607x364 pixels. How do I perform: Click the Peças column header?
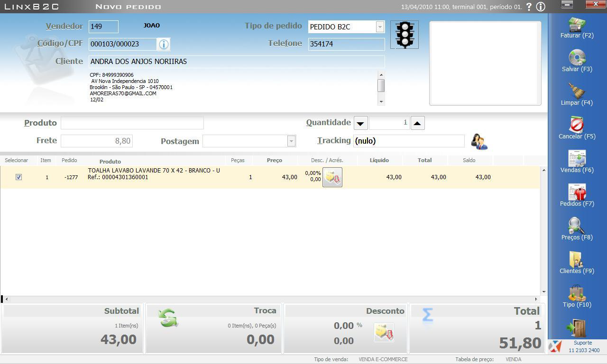point(238,160)
